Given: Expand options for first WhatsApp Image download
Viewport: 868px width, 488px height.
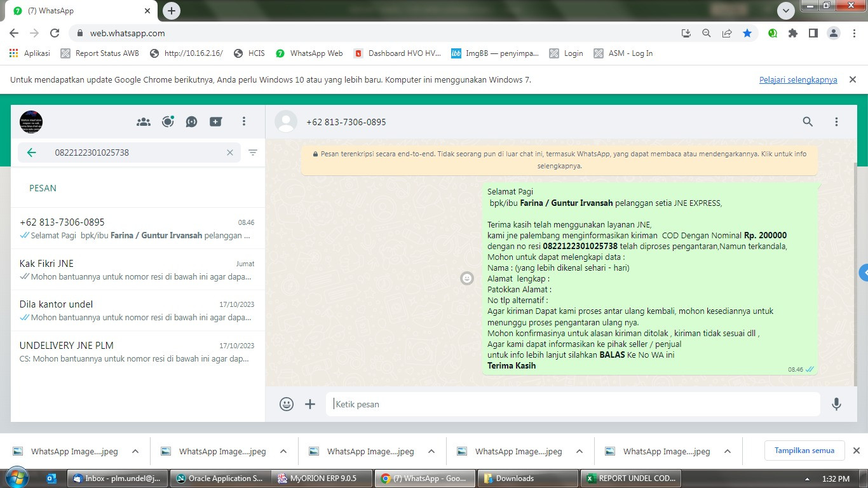Looking at the screenshot, I should click(135, 451).
